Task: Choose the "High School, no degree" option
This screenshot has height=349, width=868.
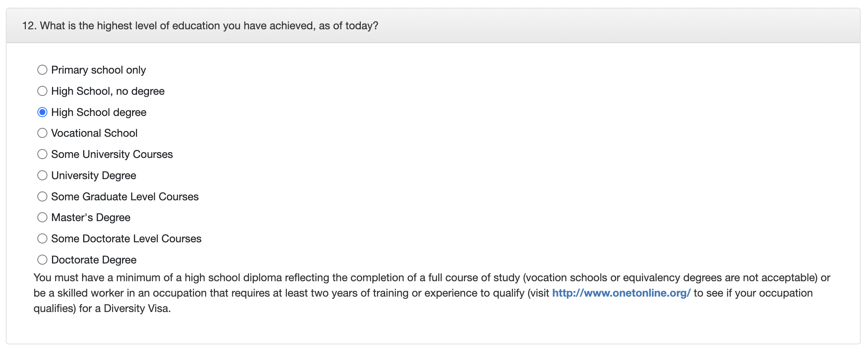Action: coord(42,91)
